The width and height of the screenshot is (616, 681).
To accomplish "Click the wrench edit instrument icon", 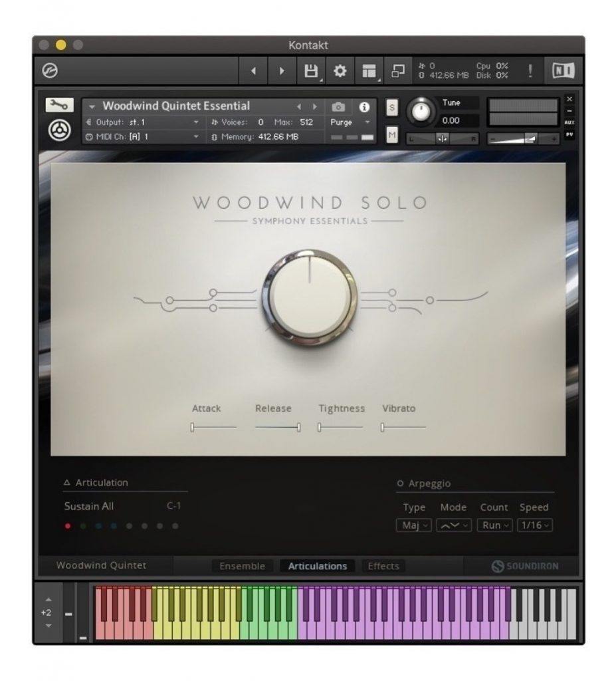I will pos(59,104).
